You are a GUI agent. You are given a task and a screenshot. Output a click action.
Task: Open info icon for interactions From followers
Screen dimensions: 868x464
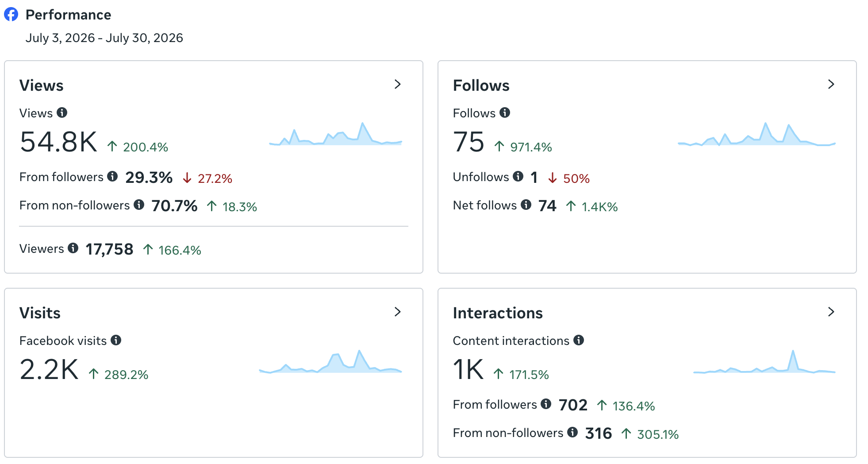click(546, 404)
